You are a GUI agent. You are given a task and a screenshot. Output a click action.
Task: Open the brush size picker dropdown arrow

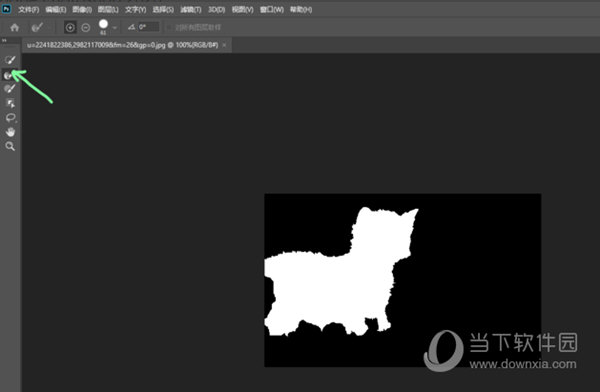pyautogui.click(x=115, y=28)
